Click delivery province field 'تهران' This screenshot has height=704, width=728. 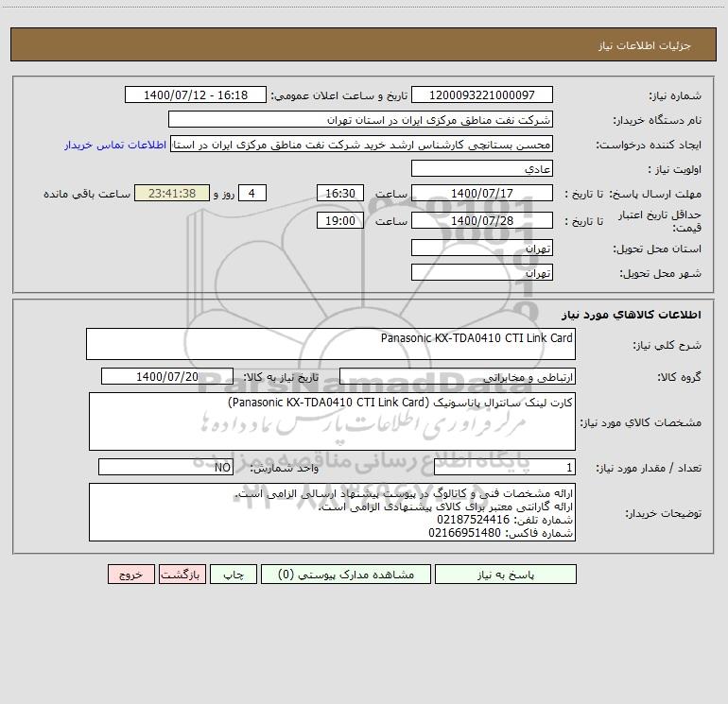(482, 248)
